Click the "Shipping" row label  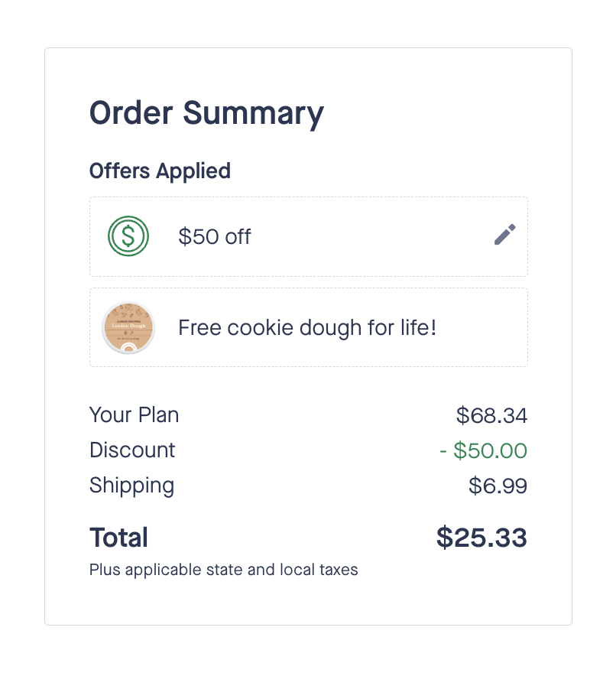131,486
